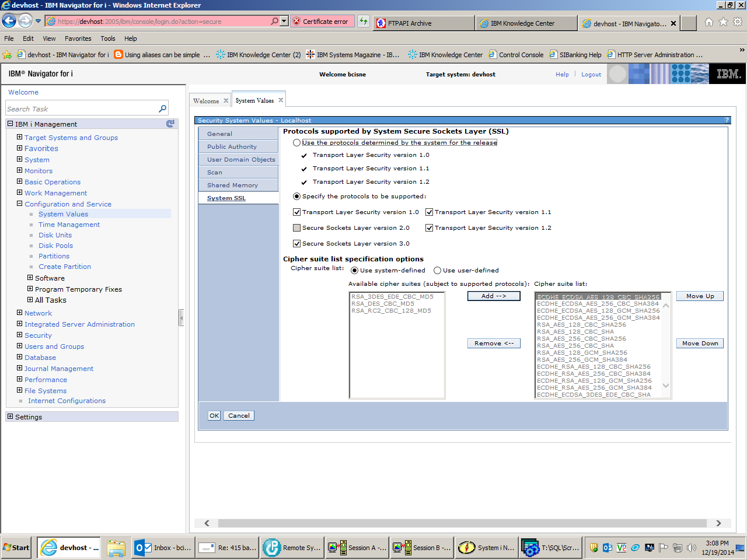Close the System Values tab with its X
Screen dimensions: 747x560
281,100
